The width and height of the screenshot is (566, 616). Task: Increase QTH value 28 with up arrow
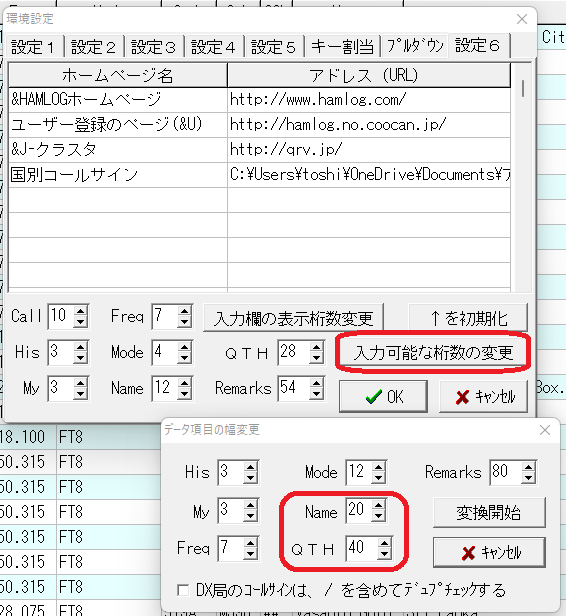pyautogui.click(x=316, y=346)
